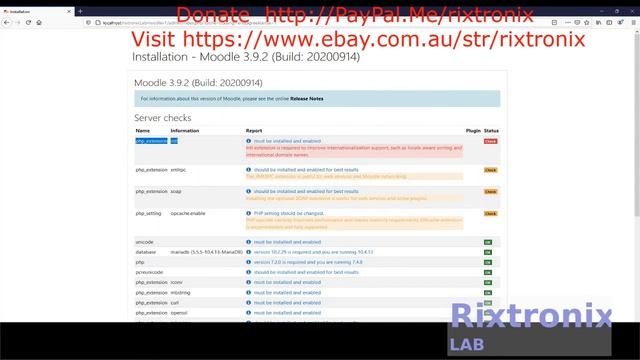Click the Save to Pocket icon
640x360 pixels.
(x=577, y=22)
